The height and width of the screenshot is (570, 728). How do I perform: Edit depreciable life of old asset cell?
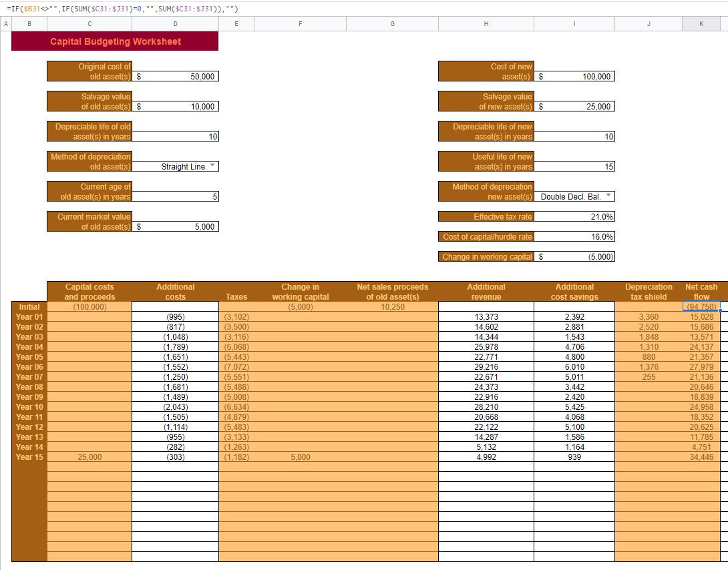pos(175,136)
